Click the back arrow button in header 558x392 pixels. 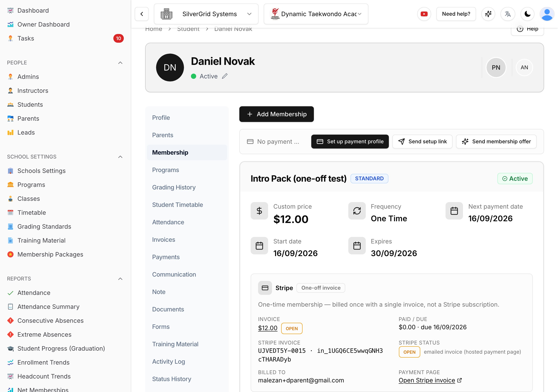[x=142, y=14]
